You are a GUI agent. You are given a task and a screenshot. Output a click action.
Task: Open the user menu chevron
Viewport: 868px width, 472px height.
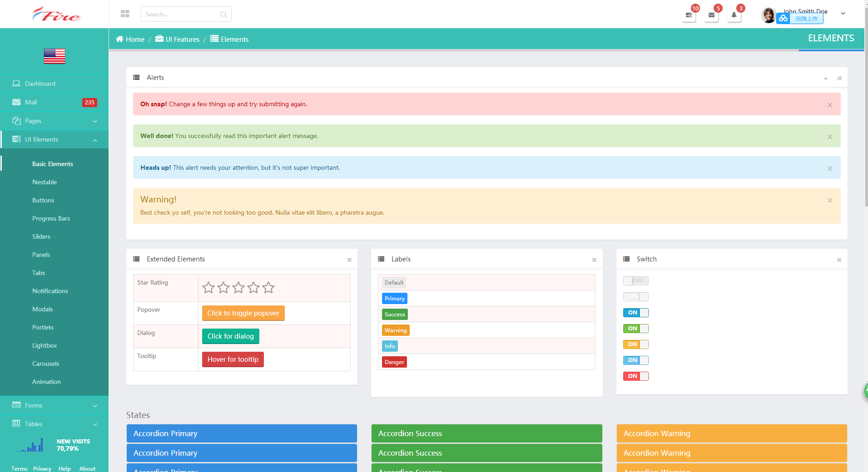tap(843, 14)
